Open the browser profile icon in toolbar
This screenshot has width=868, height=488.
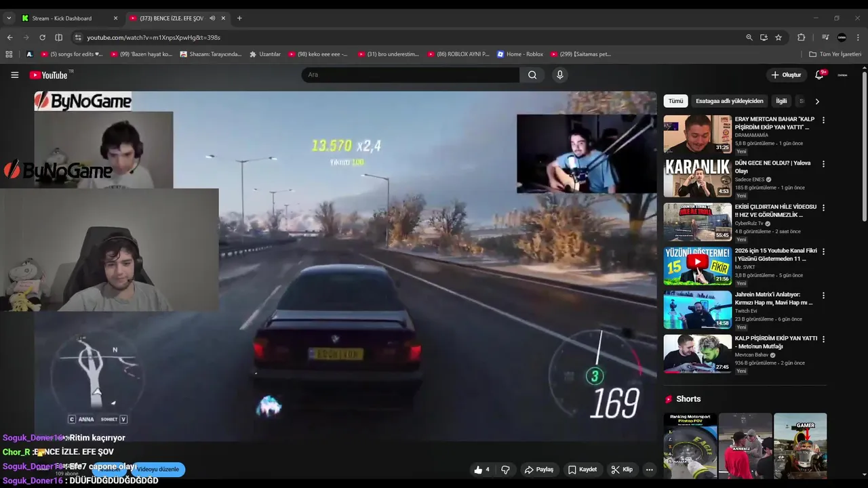[x=842, y=37]
